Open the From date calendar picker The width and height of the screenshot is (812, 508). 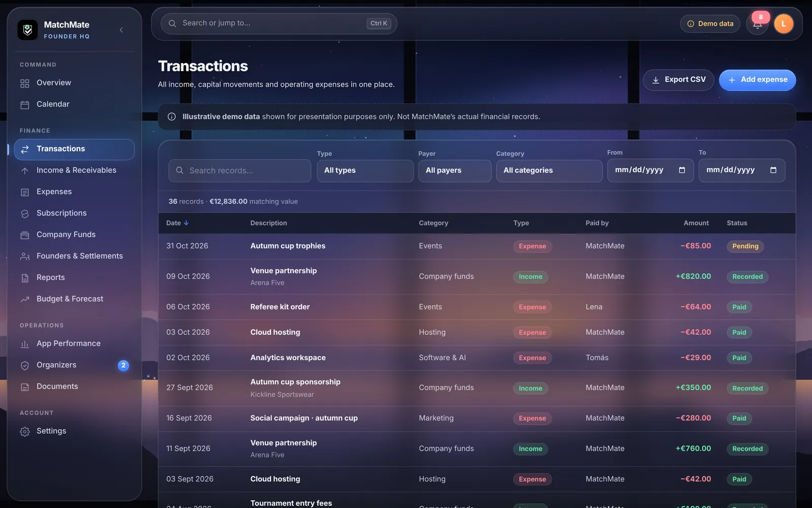[682, 170]
